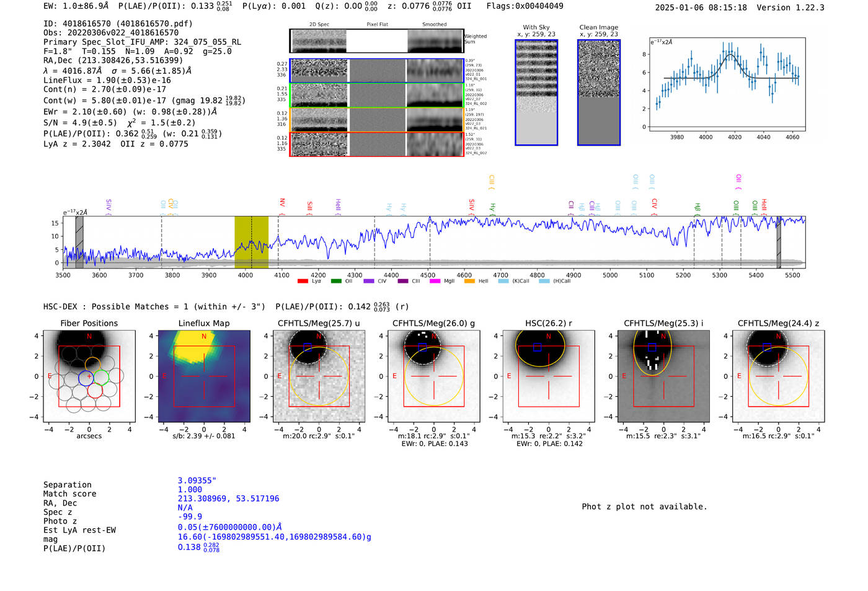Click the LyA z = 2.3042 text
This screenshot has width=868, height=591.
(x=77, y=144)
